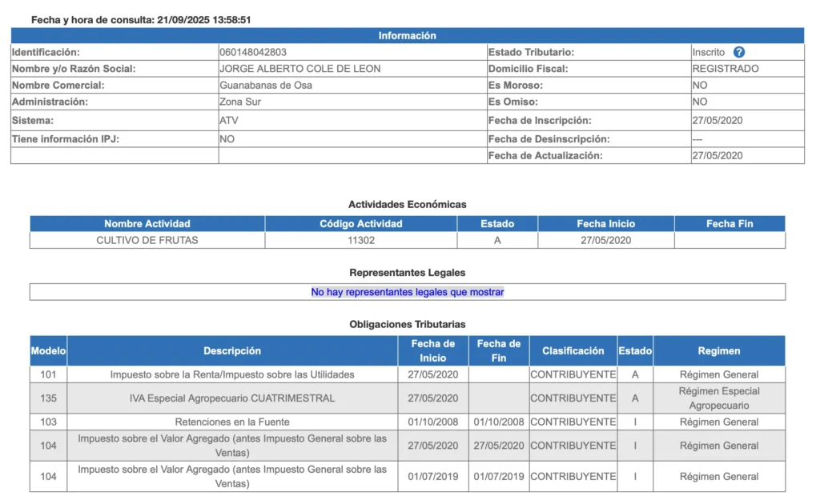
Task: Click the 'Estado Tributario:' label
Action: click(532, 52)
